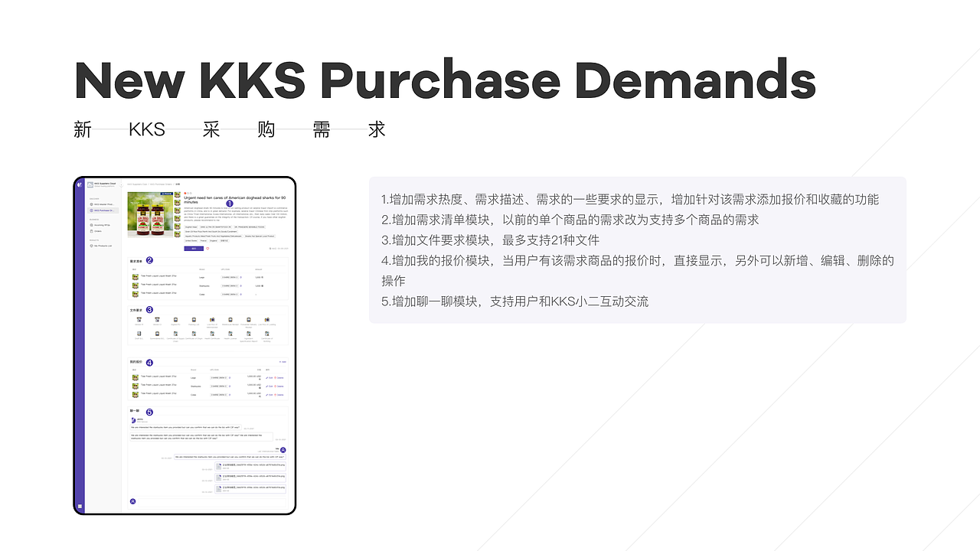Click the Forwarder Delivery Receipt icon
The width and height of the screenshot is (980, 551).
coord(249,321)
